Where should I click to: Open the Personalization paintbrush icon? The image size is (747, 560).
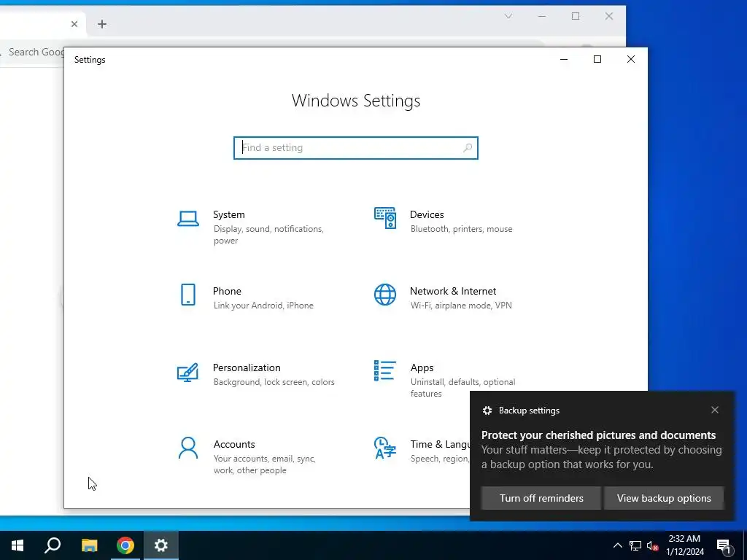(x=187, y=373)
